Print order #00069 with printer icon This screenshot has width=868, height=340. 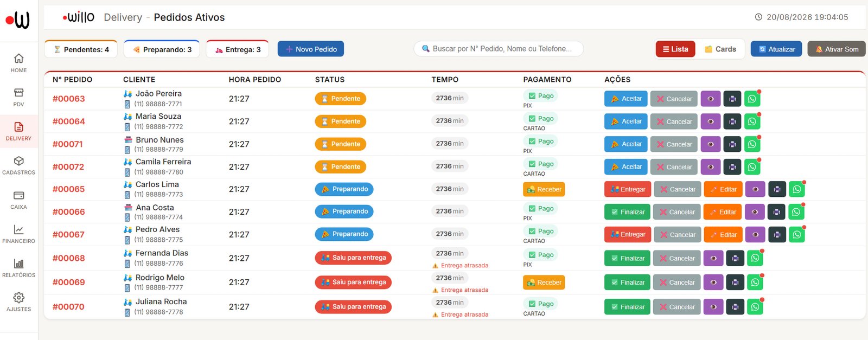pyautogui.click(x=735, y=283)
